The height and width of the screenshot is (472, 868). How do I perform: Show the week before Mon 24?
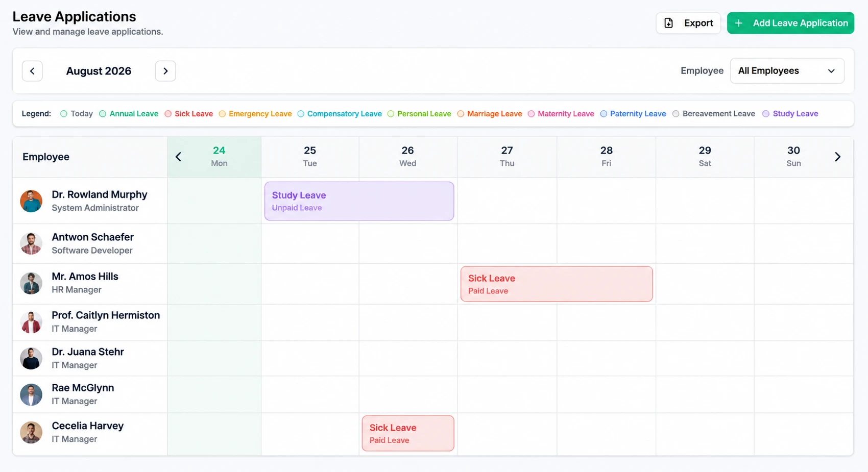(178, 157)
